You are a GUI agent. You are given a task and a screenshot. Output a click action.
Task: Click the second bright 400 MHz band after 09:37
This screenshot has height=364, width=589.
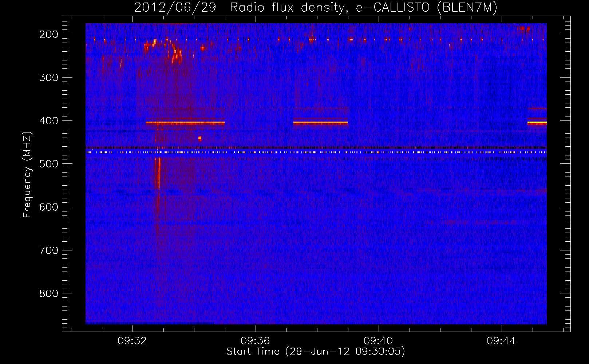point(320,123)
